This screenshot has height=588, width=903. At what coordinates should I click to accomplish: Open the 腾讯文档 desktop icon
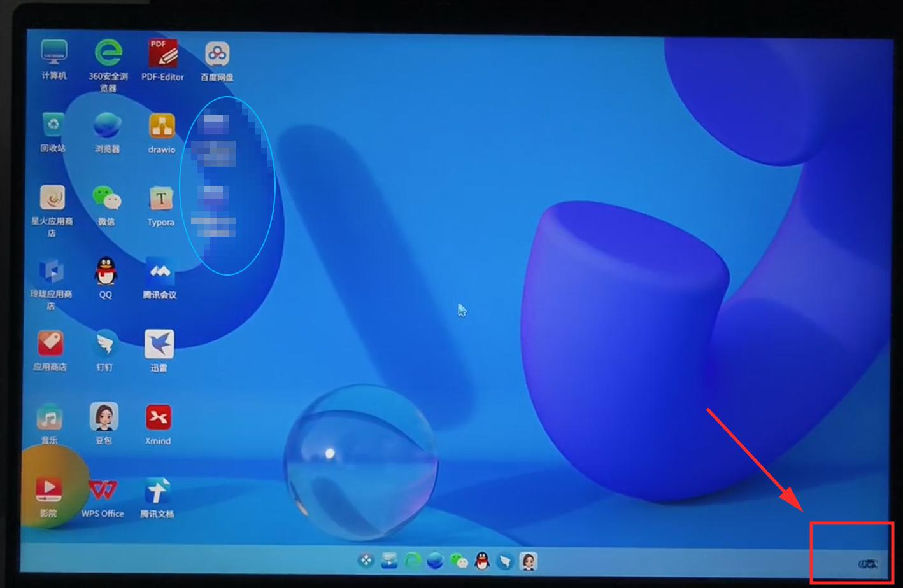(157, 491)
